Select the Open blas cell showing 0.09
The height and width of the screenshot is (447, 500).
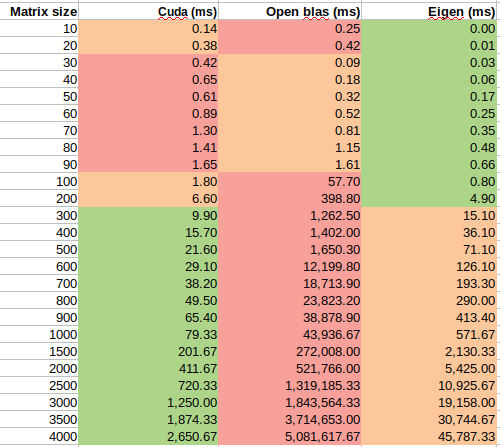(290, 63)
